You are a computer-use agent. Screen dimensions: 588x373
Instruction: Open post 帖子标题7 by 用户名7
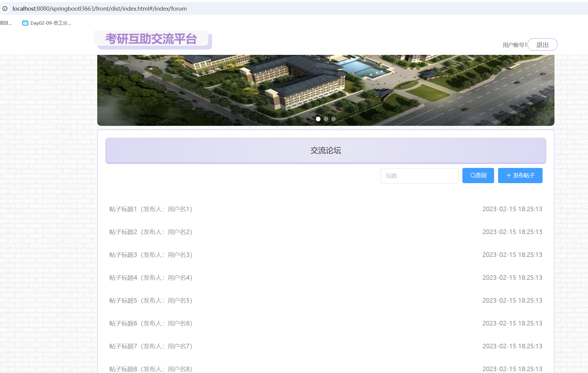(151, 346)
